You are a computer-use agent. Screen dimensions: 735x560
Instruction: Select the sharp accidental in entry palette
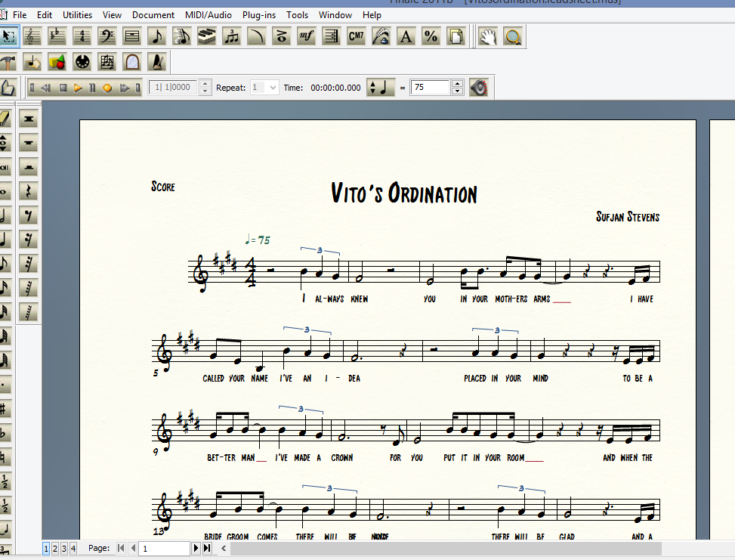pos(5,410)
